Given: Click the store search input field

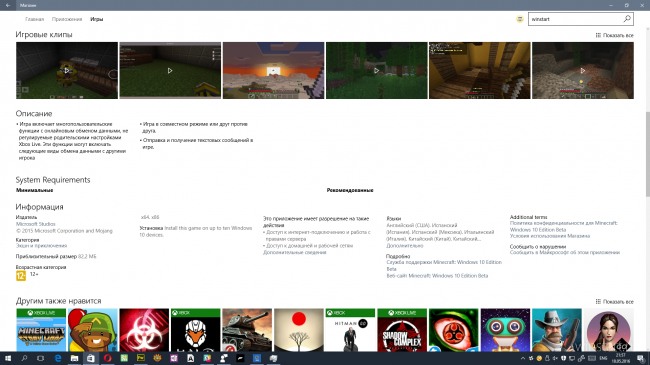Looking at the screenshot, I should (576, 19).
